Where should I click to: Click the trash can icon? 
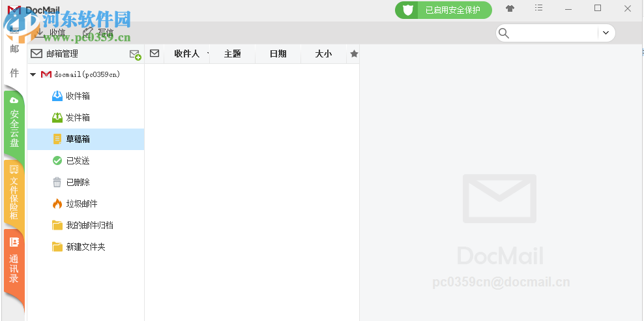point(57,182)
